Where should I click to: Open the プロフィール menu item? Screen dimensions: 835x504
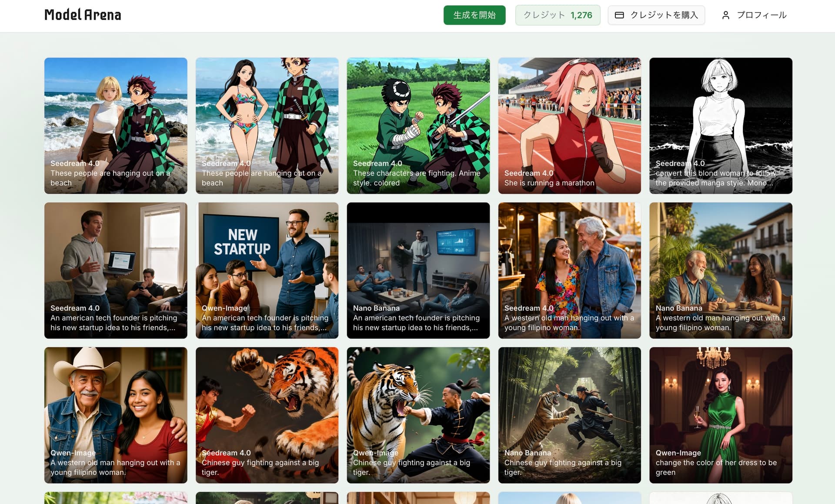(x=761, y=15)
